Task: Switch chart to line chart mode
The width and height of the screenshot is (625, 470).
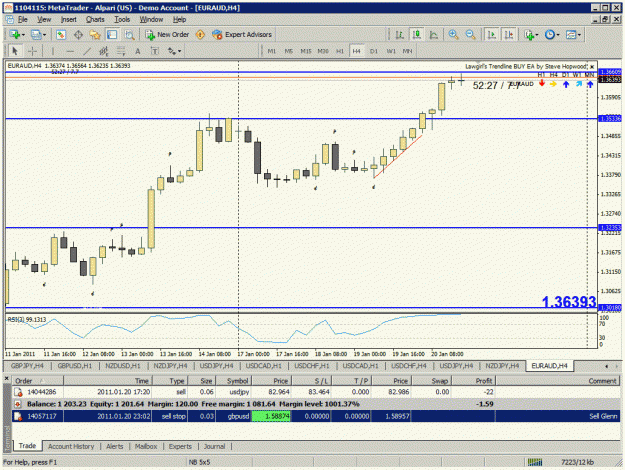Action: click(434, 35)
